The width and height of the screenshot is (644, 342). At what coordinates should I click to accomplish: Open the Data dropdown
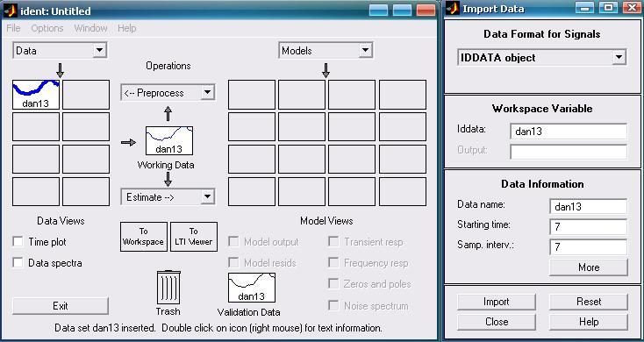(x=60, y=51)
